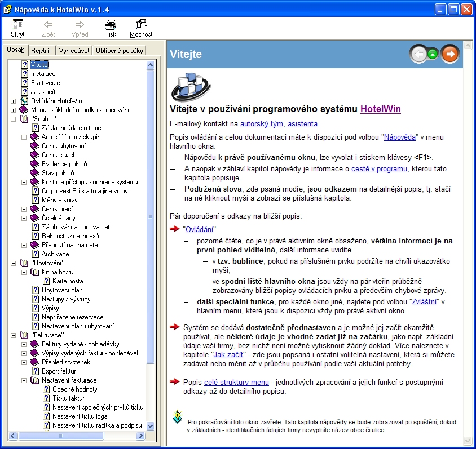The width and height of the screenshot is (476, 449).
Task: Click the Tisk printer icon
Action: pyautogui.click(x=111, y=25)
